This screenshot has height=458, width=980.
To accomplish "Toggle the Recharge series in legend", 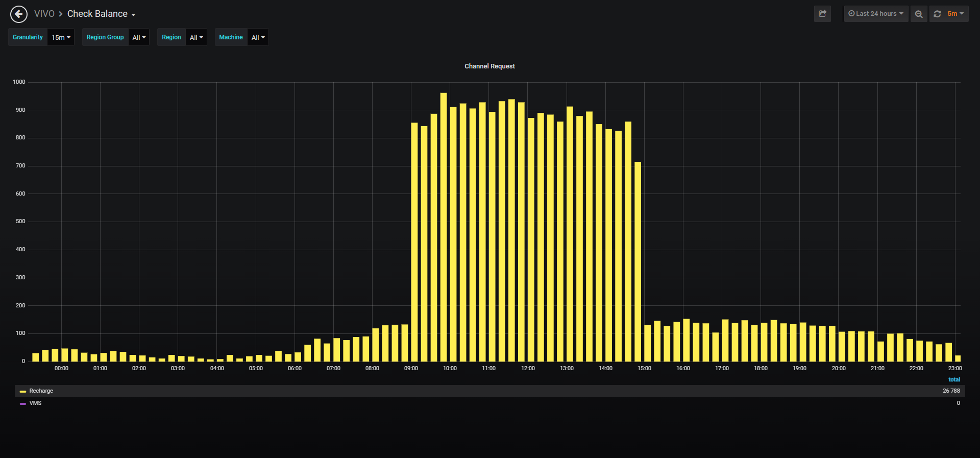I will point(41,391).
